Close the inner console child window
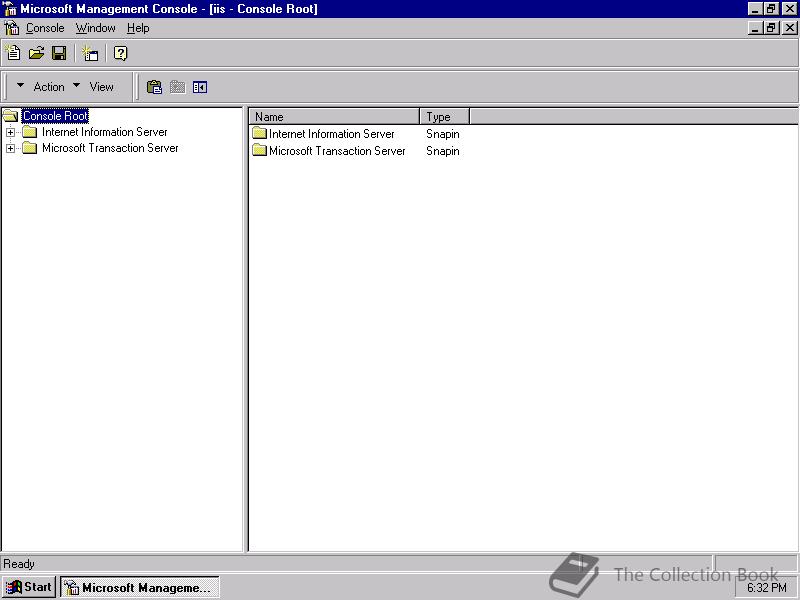The height and width of the screenshot is (600, 800). (790, 28)
